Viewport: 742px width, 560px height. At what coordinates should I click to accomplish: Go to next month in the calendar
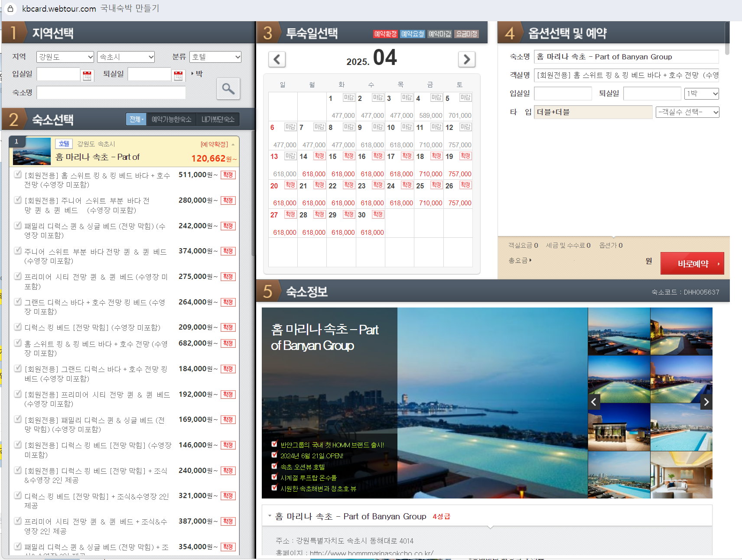pos(467,59)
